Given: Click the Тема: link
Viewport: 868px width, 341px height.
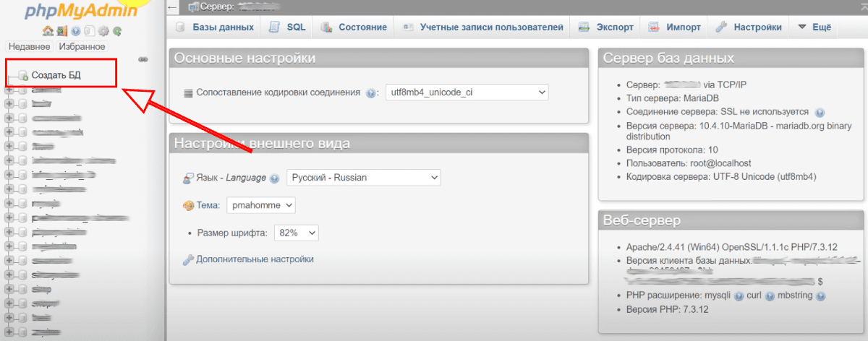Looking at the screenshot, I should coord(208,206).
